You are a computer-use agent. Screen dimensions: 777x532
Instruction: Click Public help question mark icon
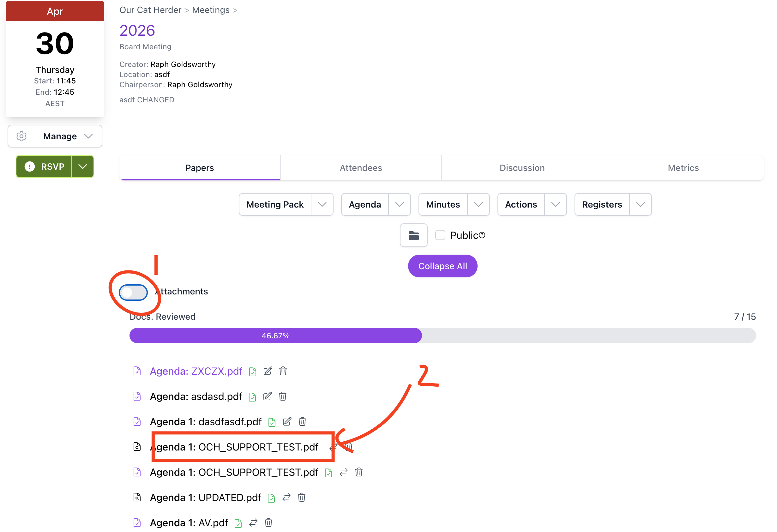482,235
